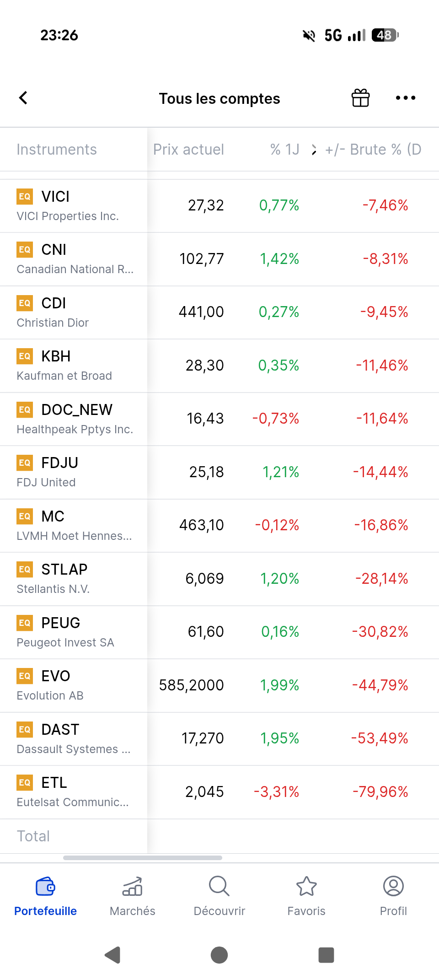Open the Marchés chart icon
Image resolution: width=439 pixels, height=980 pixels.
(x=133, y=887)
